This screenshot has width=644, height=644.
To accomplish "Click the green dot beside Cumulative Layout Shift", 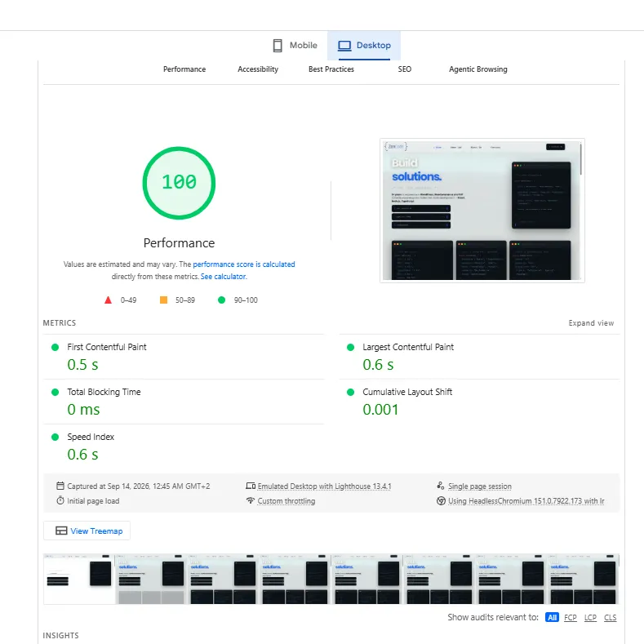I will coord(350,393).
